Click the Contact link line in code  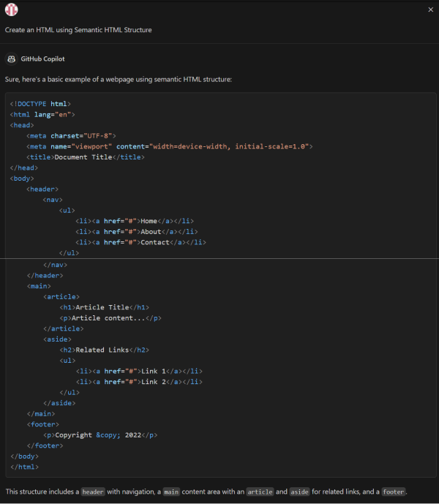pos(140,242)
